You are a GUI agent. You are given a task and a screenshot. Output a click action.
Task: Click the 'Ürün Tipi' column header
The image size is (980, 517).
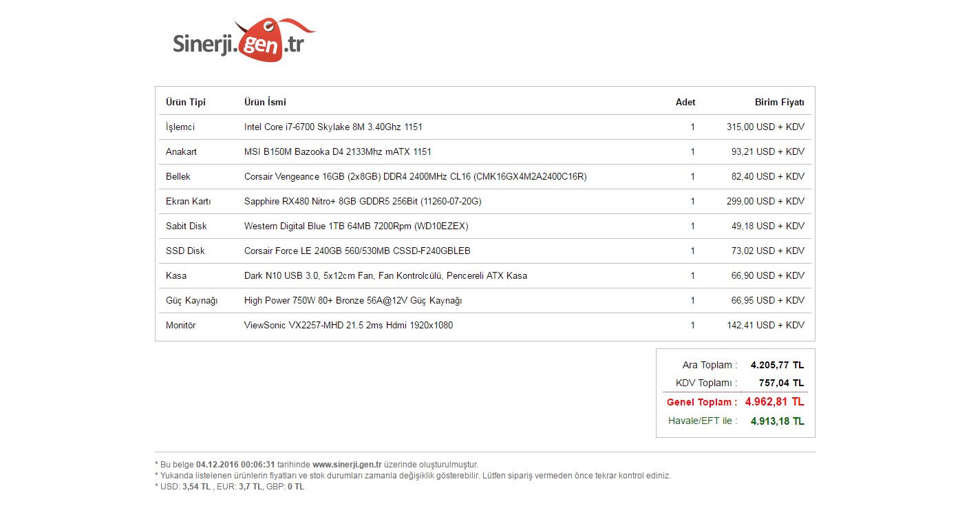pyautogui.click(x=186, y=103)
